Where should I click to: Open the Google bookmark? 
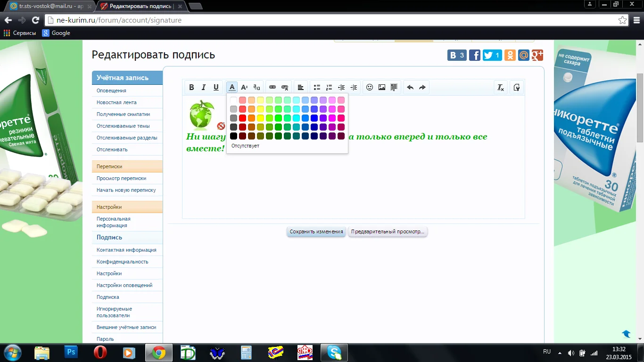pos(56,33)
